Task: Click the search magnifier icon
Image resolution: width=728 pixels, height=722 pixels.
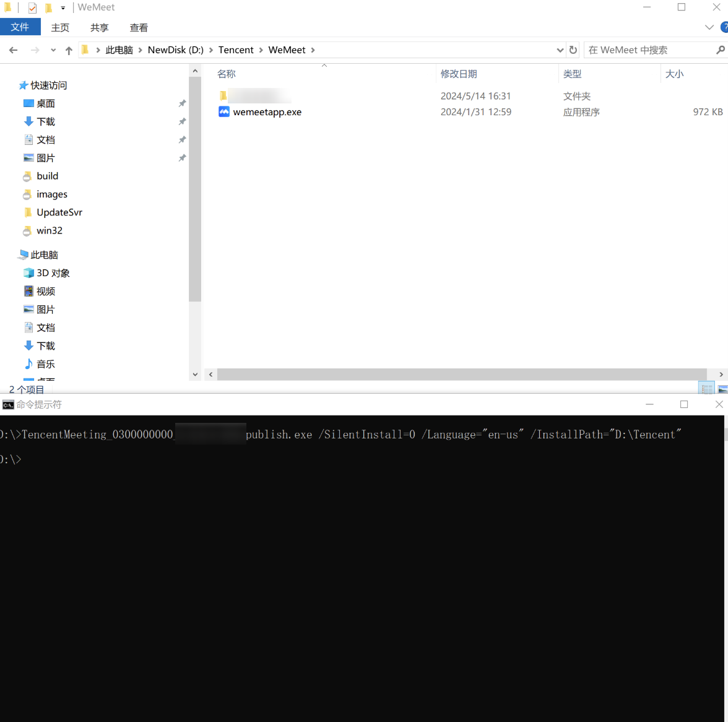Action: [721, 50]
